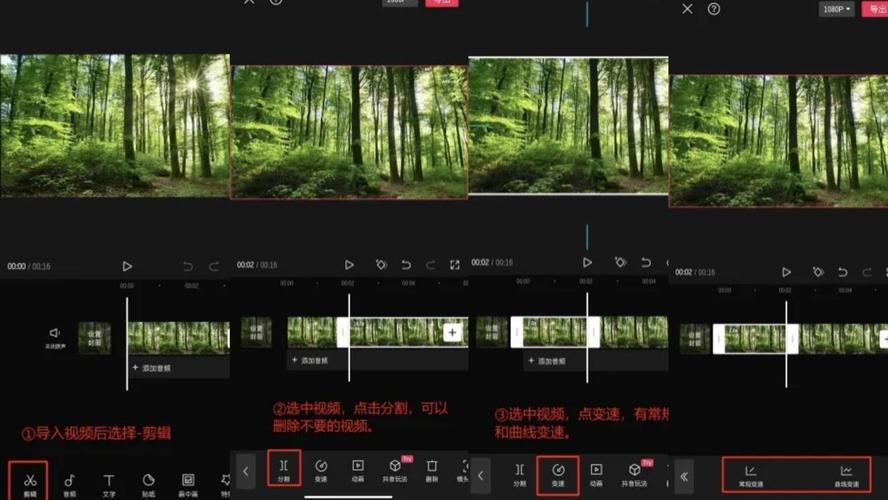Undo using the arrow in second panel
Image resolution: width=888 pixels, height=500 pixels.
pos(406,265)
